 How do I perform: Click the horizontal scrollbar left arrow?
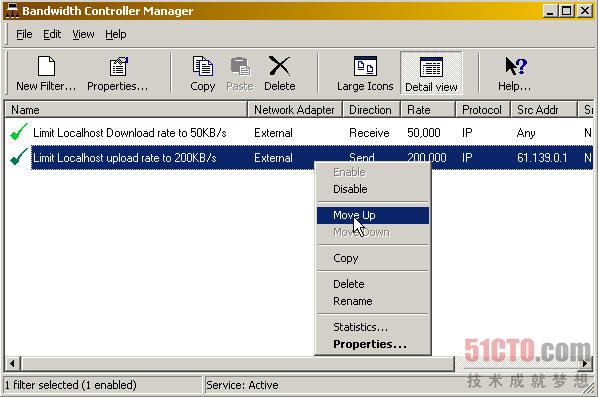click(13, 363)
